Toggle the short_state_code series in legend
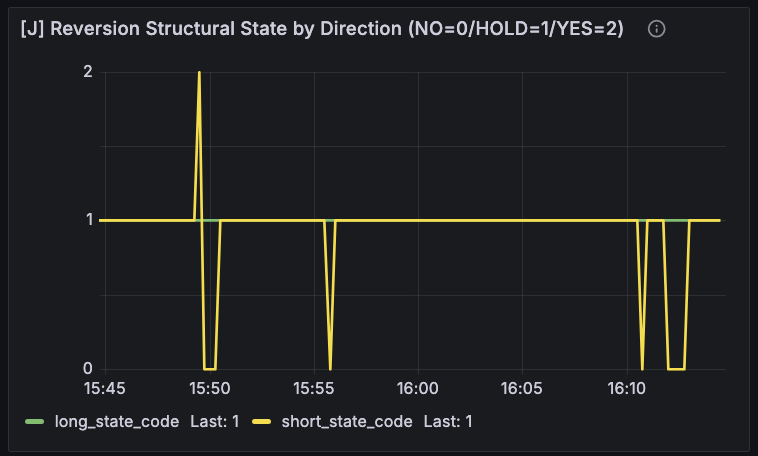This screenshot has width=758, height=456. (x=347, y=421)
